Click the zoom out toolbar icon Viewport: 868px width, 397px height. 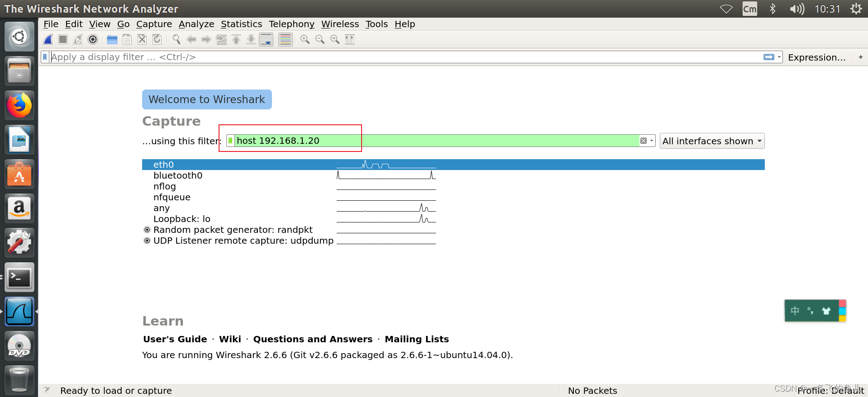coord(320,40)
